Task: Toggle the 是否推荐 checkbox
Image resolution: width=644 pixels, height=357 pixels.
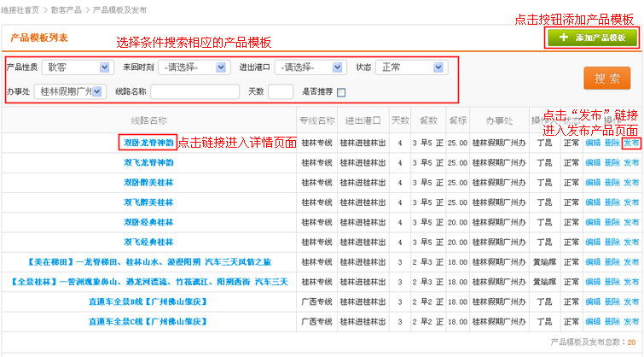Action: pos(341,92)
